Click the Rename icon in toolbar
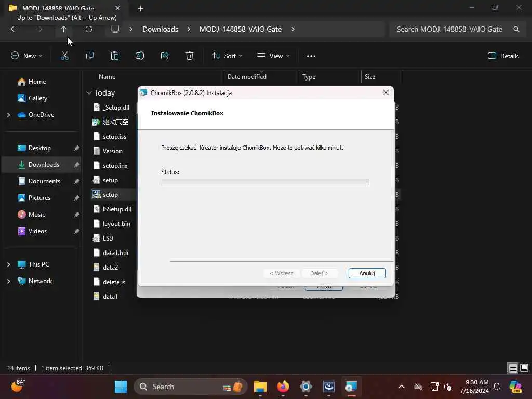This screenshot has width=532, height=399. 140,56
